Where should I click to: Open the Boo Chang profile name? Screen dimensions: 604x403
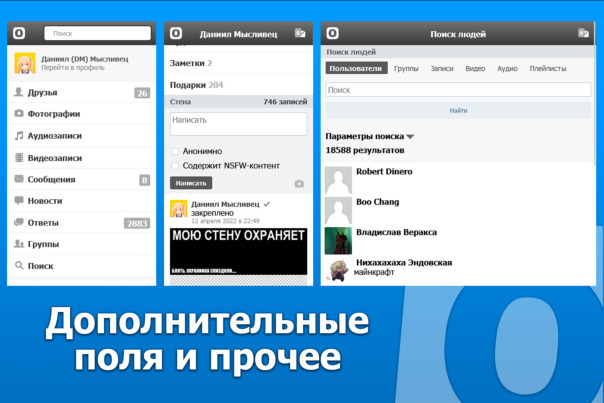[x=378, y=202]
